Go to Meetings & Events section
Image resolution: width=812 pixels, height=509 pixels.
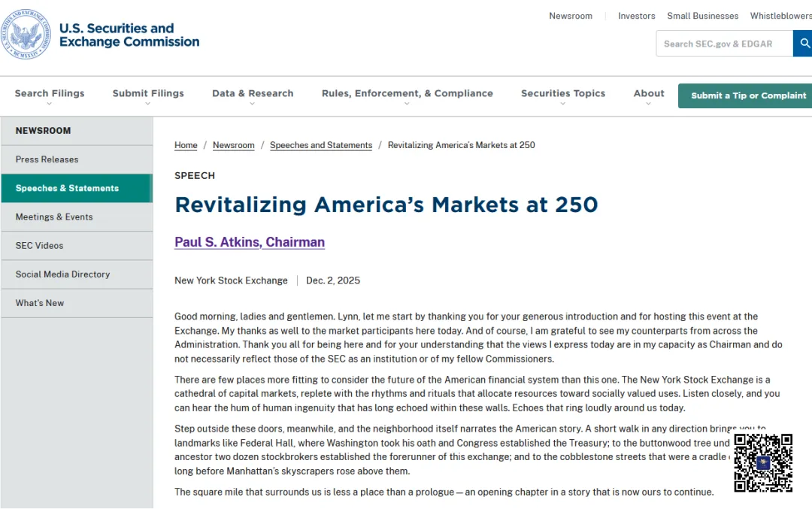pos(54,217)
